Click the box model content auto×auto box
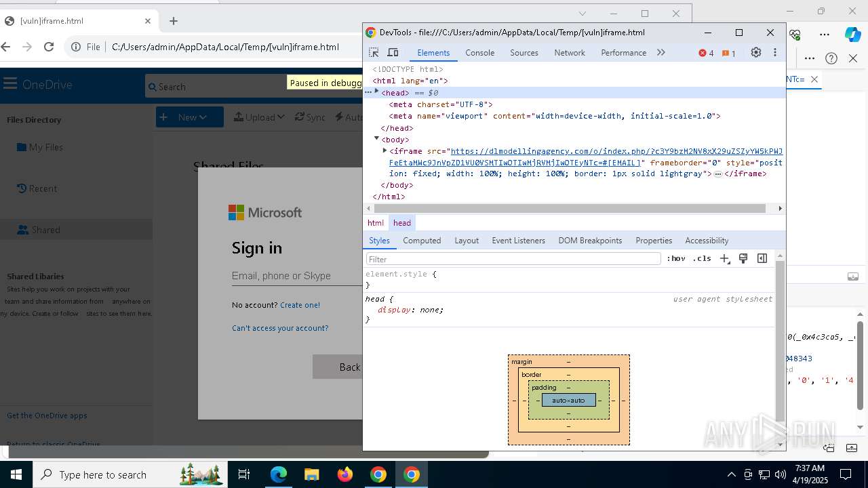This screenshot has width=868, height=488. click(x=568, y=401)
